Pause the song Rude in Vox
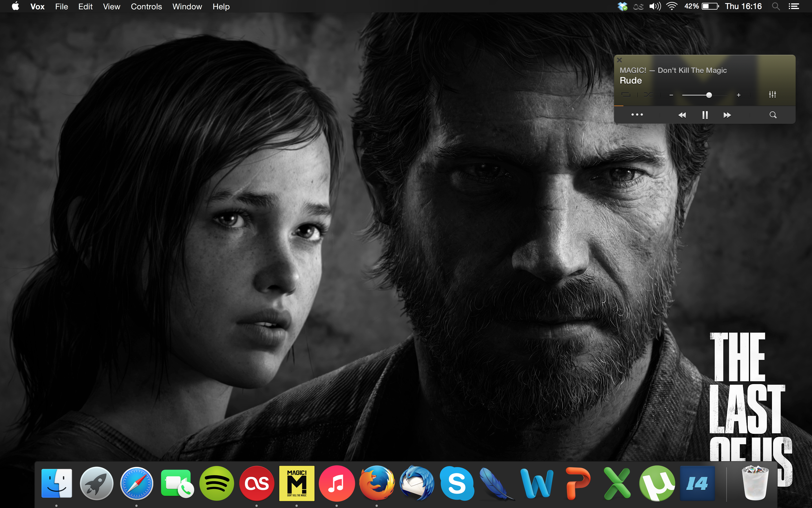The height and width of the screenshot is (508, 812). (705, 115)
